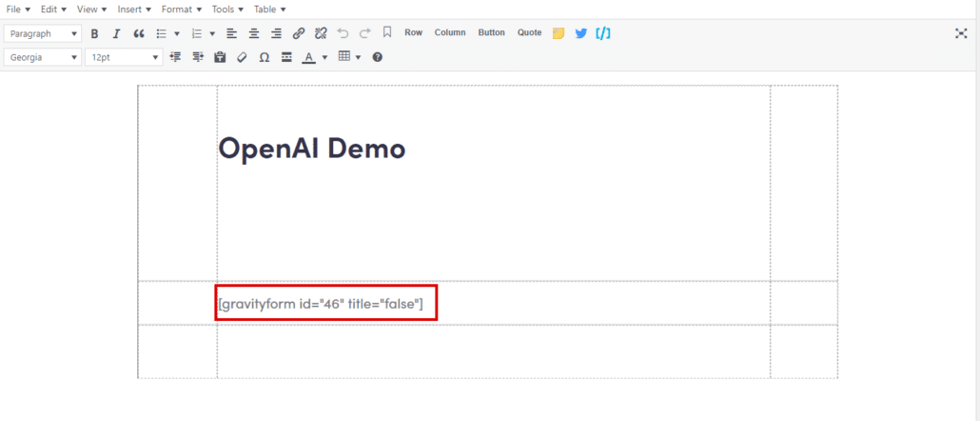Screen dimensions: 980x421
Task: Decrease the paragraph indent
Action: click(x=175, y=57)
